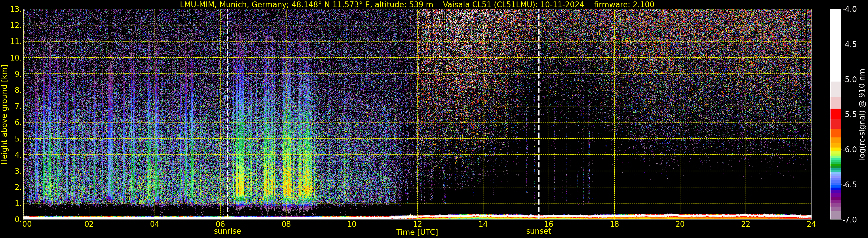Click the 24 tick label on the time axis
The image size is (868, 238).
tap(811, 224)
